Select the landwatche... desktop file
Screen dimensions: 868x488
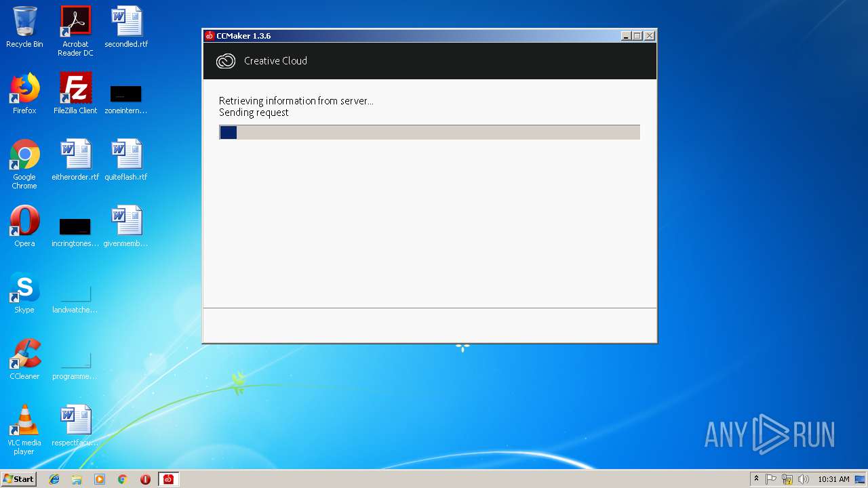pyautogui.click(x=75, y=298)
